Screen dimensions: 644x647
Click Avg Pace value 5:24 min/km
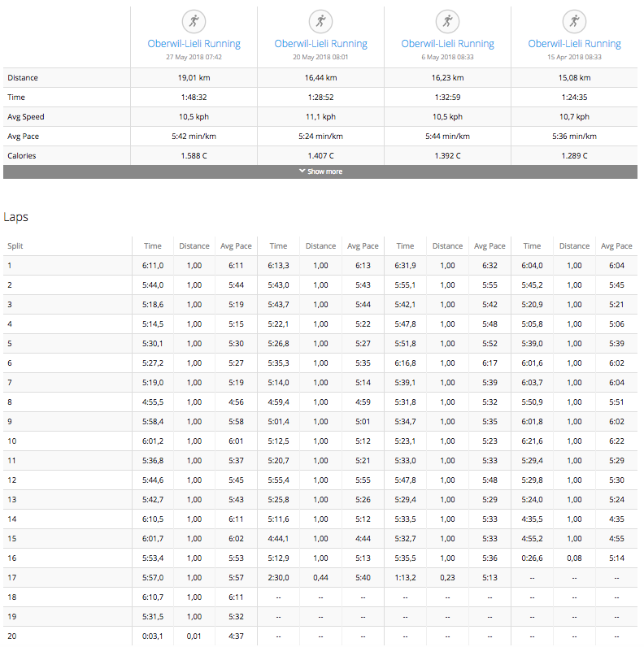pyautogui.click(x=320, y=137)
